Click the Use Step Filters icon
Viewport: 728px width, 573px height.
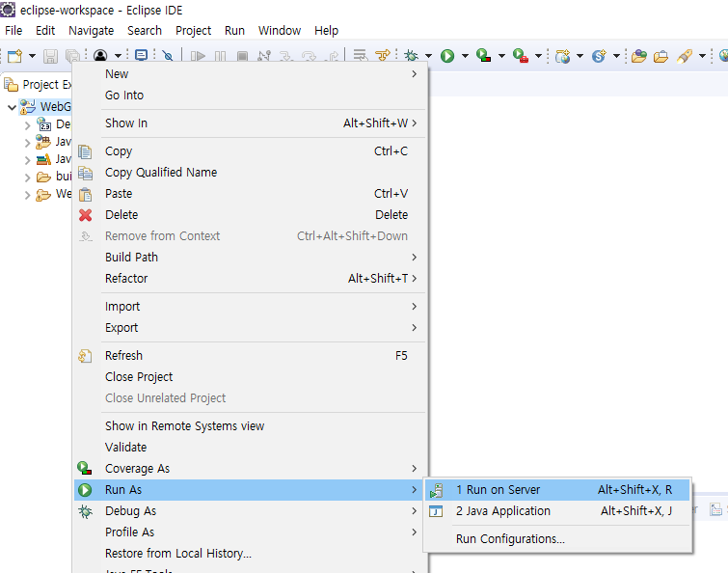point(383,56)
